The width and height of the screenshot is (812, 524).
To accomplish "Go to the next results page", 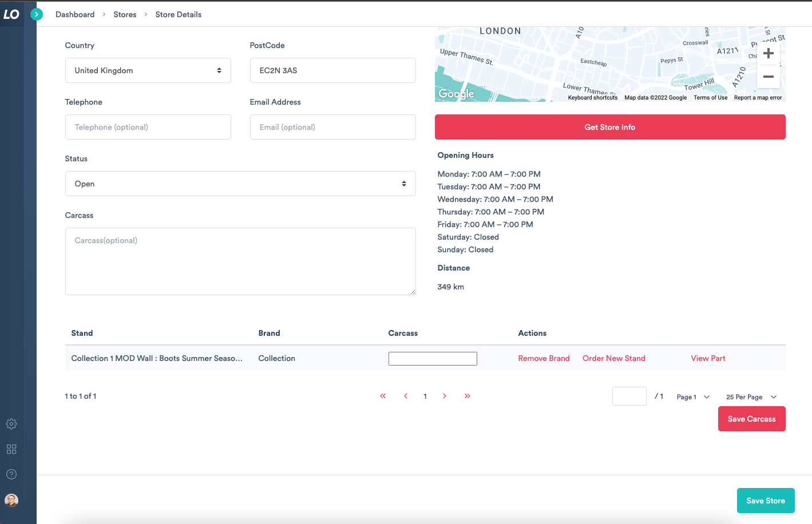I will (445, 396).
